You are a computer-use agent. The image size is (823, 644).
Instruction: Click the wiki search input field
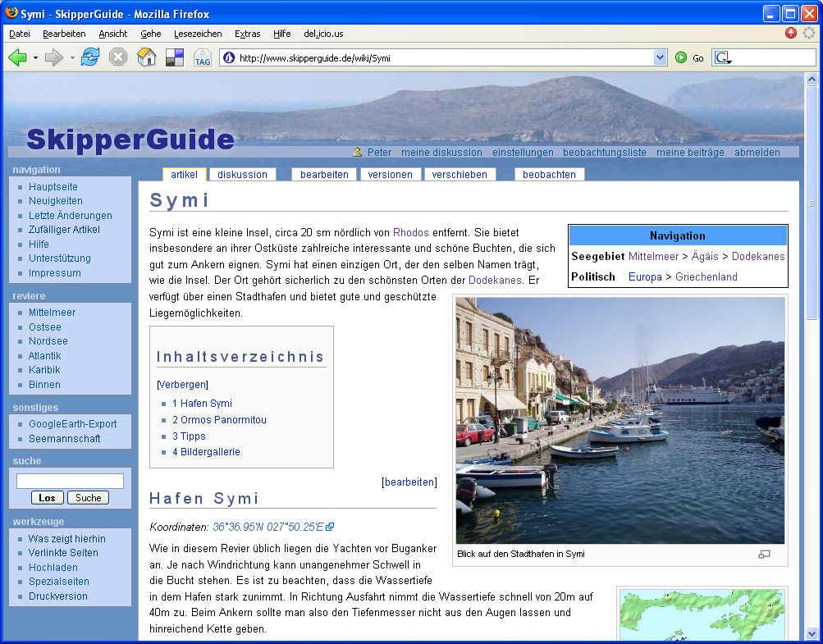(70, 482)
